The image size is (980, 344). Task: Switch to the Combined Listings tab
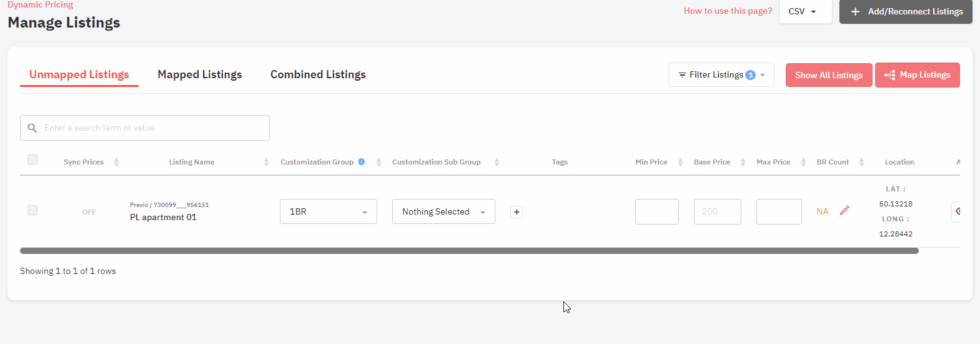point(318,74)
